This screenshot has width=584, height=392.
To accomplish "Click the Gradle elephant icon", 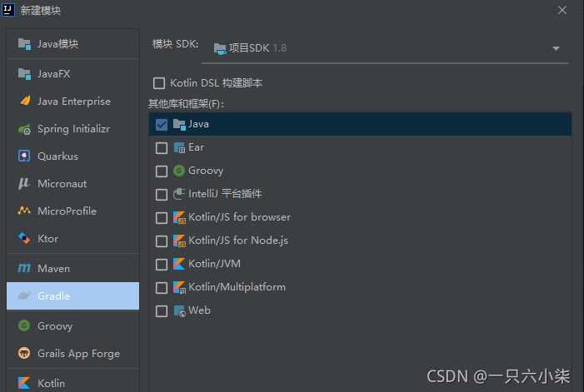I will tap(24, 295).
